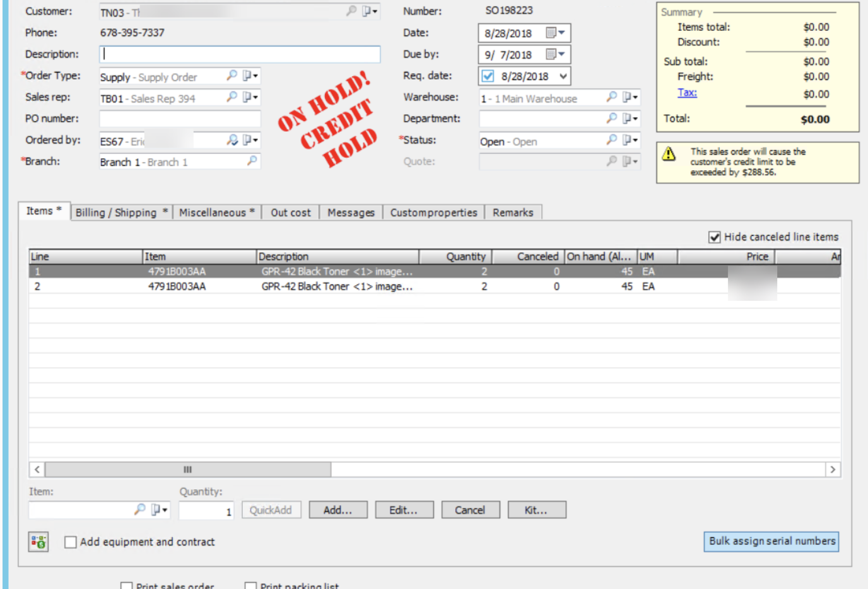Open Miscellaneous tab
Image resolution: width=868 pixels, height=589 pixels.
pos(217,213)
